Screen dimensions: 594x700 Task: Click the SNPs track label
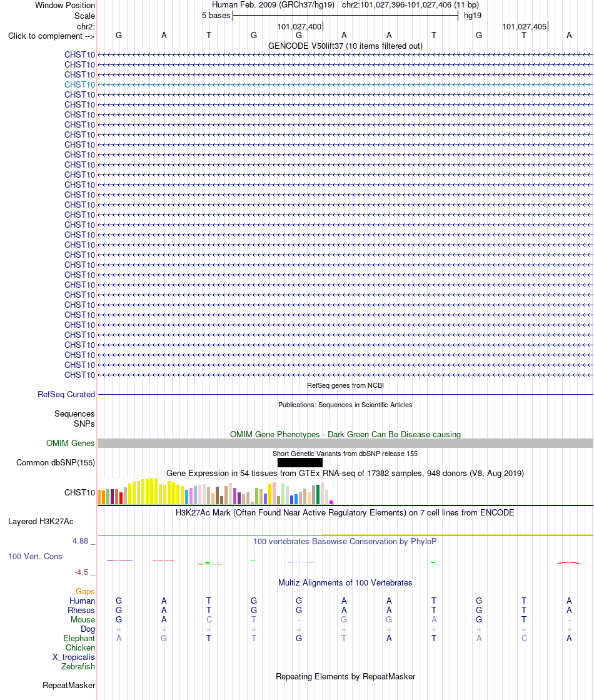click(x=84, y=424)
